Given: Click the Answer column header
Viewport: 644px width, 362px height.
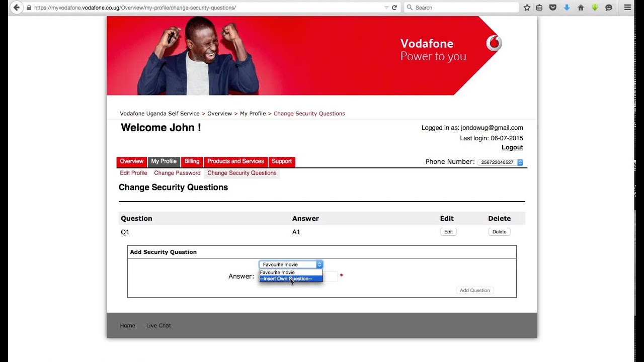Looking at the screenshot, I should pos(305,219).
